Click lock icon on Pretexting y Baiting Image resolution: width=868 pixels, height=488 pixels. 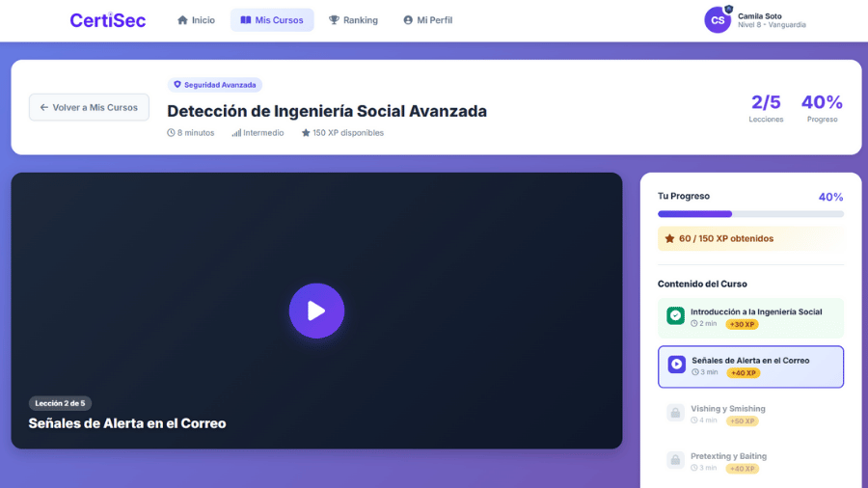pos(675,460)
